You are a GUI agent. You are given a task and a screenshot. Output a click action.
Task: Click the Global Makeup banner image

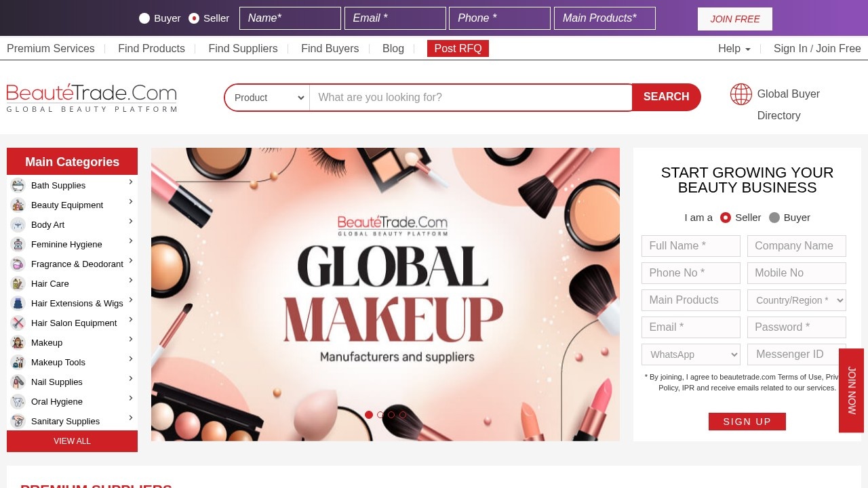385,294
